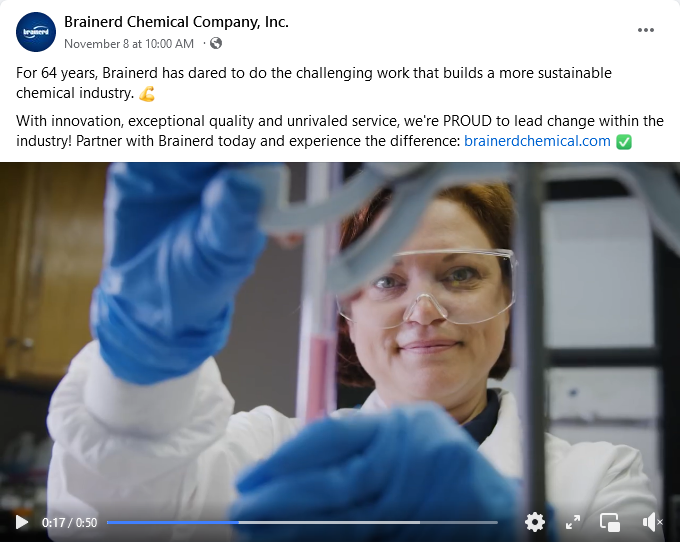Open picture-in-picture mini player

pos(610,522)
